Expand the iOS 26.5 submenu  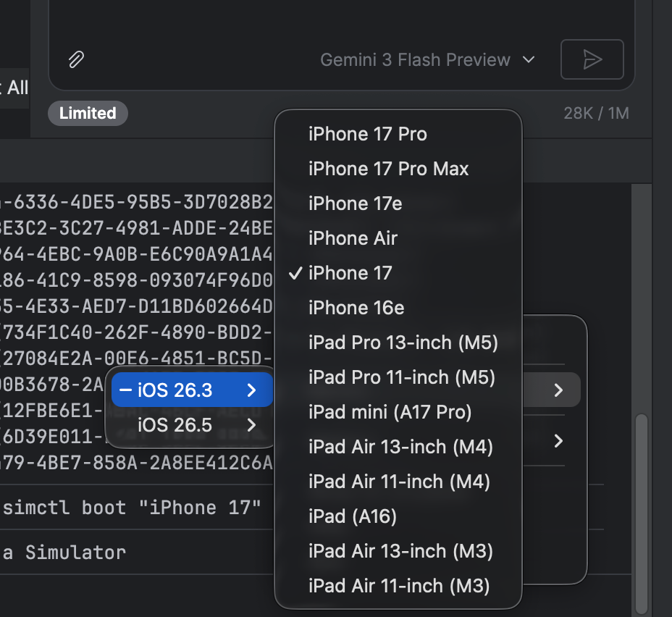tap(192, 425)
